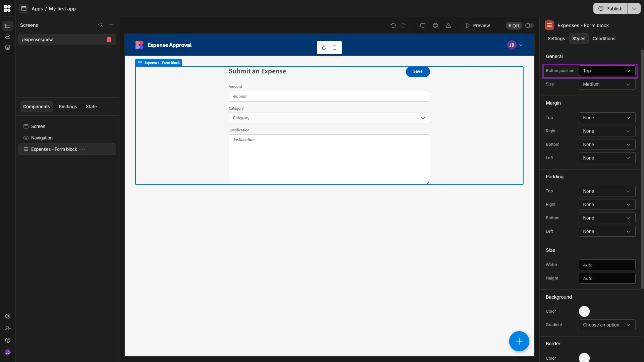Switch to the Conditions tab

coord(604,39)
